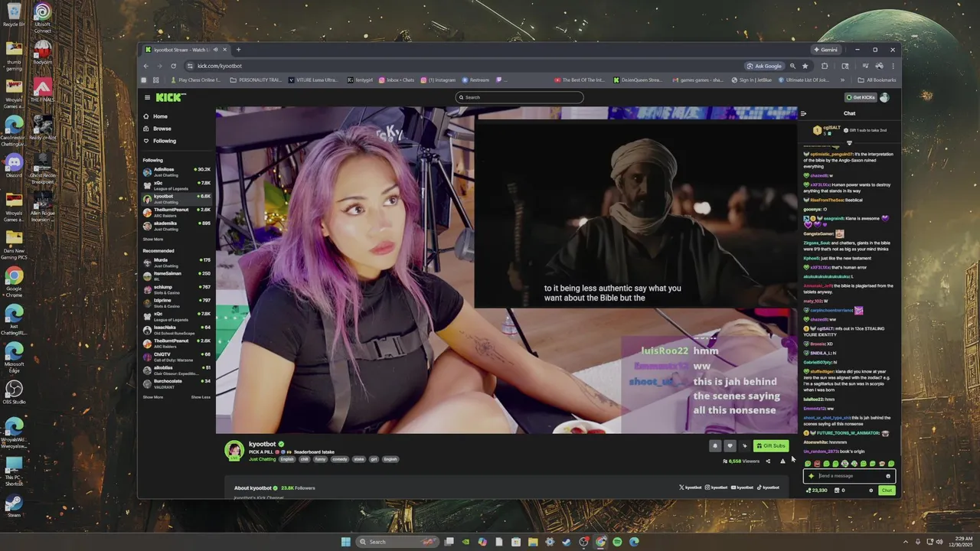This screenshot has width=980, height=551.
Task: Show hidden system tray icons
Action: [905, 542]
